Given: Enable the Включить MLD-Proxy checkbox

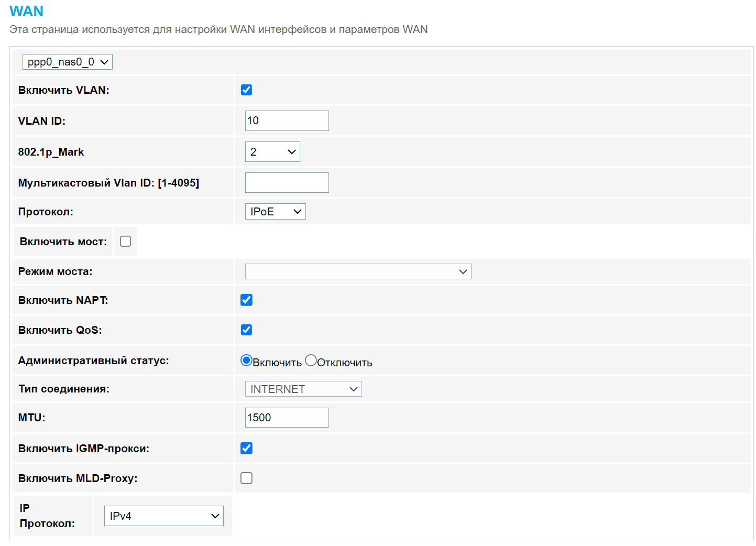Looking at the screenshot, I should click(x=246, y=478).
